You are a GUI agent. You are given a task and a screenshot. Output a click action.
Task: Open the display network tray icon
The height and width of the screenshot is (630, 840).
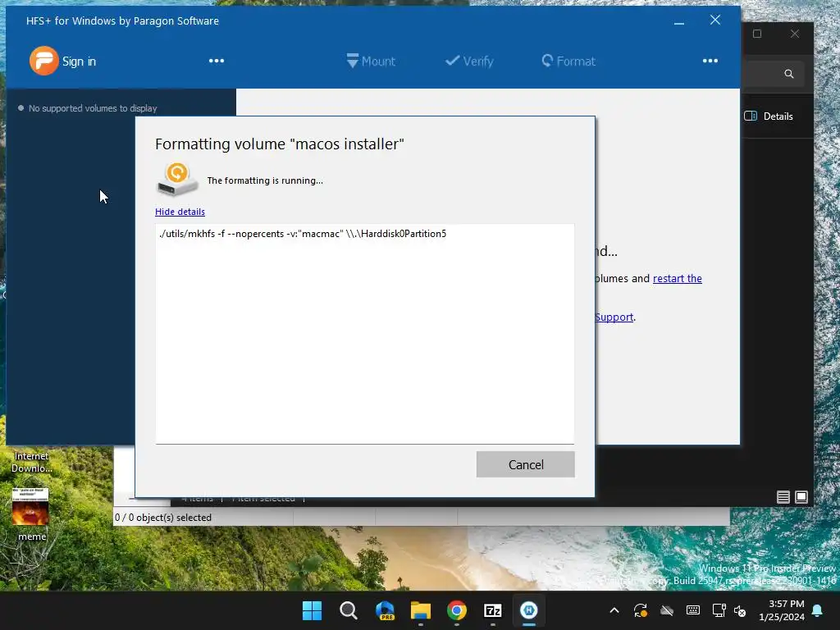[719, 610]
